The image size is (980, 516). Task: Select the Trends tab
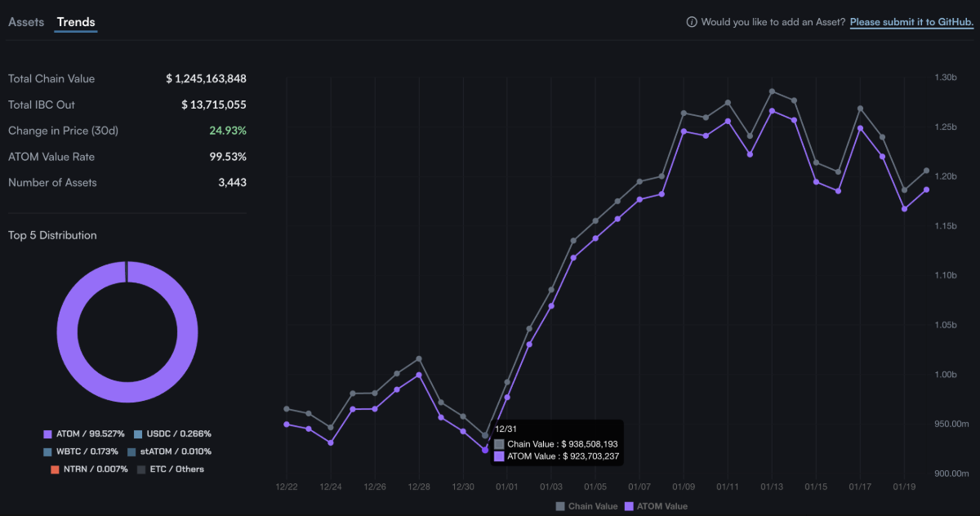click(76, 22)
